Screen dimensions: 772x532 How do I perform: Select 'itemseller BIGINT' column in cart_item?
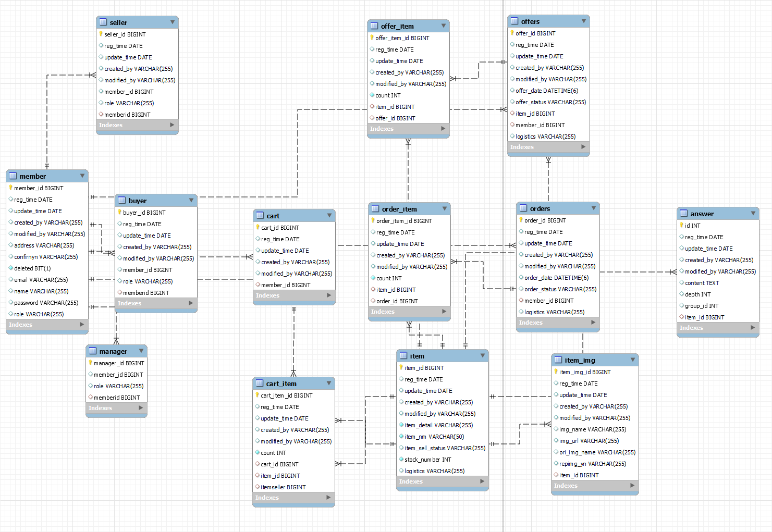293,487
